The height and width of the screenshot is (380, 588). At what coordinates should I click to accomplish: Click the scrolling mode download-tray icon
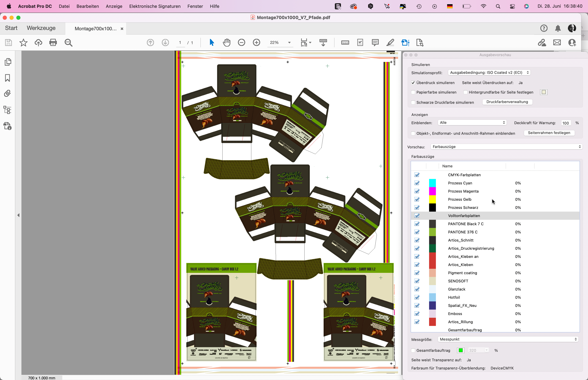pos(323,43)
